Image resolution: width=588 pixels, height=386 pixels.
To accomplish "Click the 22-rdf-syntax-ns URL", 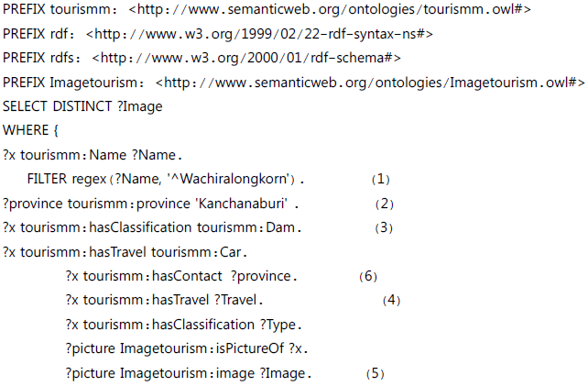I will click(x=259, y=35).
